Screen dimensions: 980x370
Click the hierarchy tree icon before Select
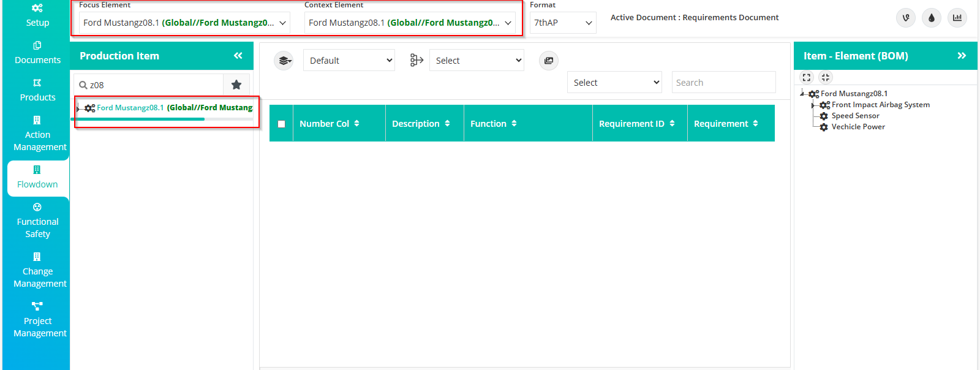click(x=417, y=60)
